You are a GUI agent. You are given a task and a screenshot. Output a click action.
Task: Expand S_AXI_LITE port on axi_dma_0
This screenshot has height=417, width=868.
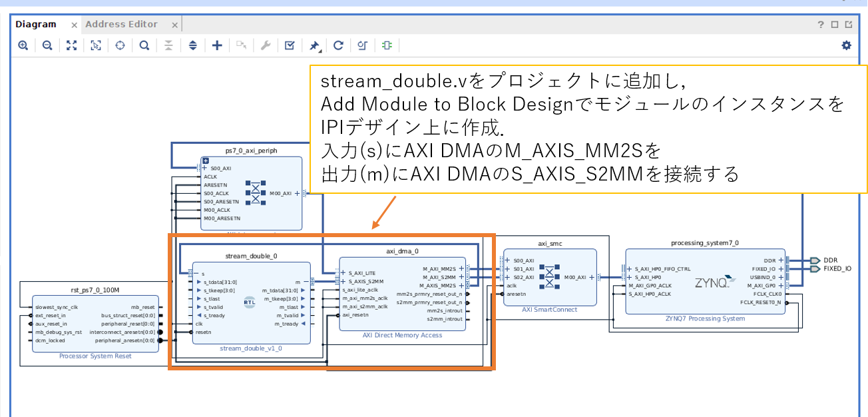[x=343, y=272]
